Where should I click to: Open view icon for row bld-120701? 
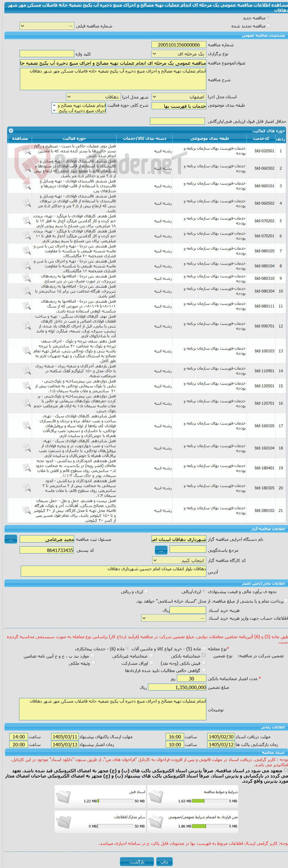tap(26, 403)
